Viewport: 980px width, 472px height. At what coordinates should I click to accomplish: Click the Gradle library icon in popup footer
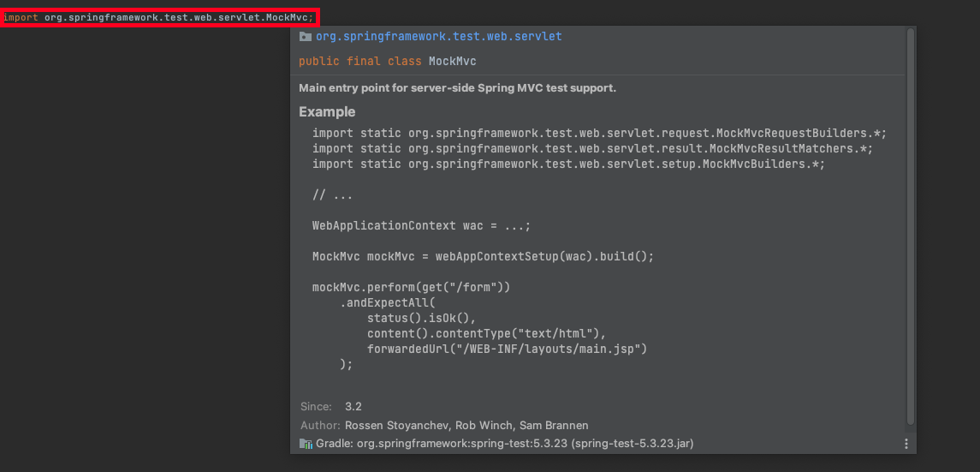(306, 443)
